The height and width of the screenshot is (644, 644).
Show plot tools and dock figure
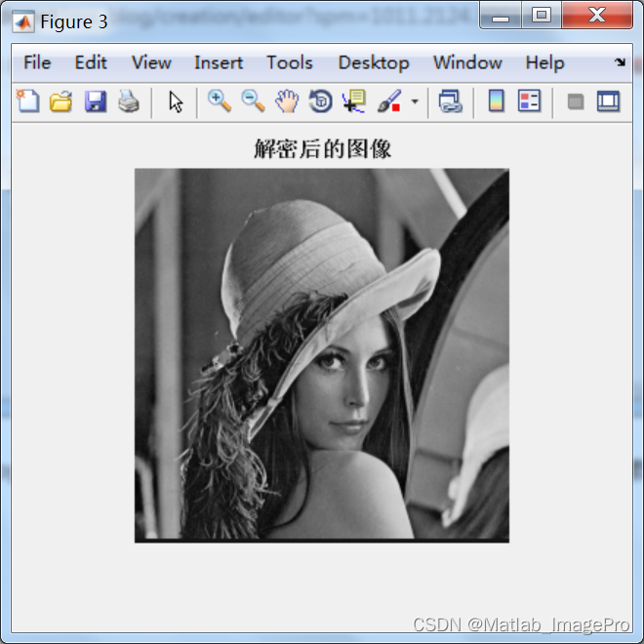(x=608, y=101)
